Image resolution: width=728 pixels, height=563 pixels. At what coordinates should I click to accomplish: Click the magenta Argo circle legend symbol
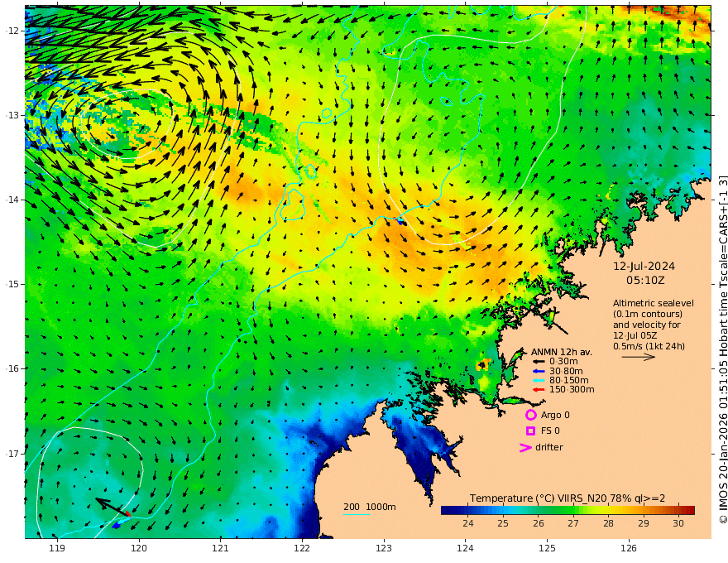click(530, 415)
